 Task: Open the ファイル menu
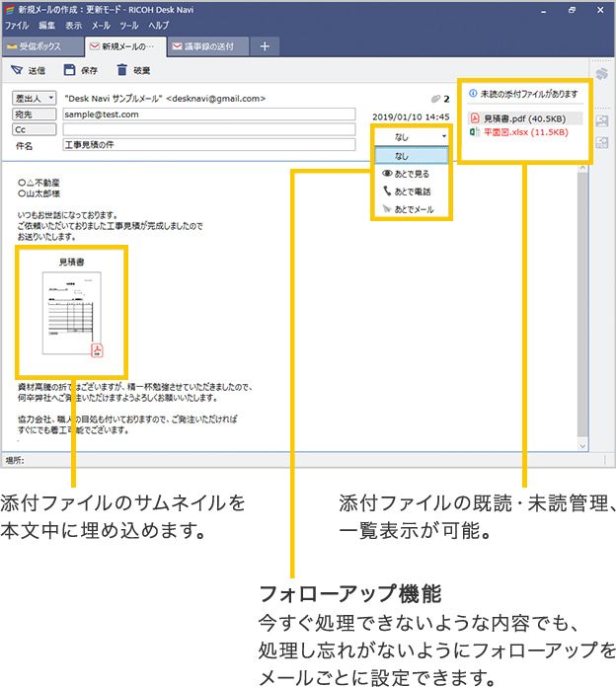17,24
